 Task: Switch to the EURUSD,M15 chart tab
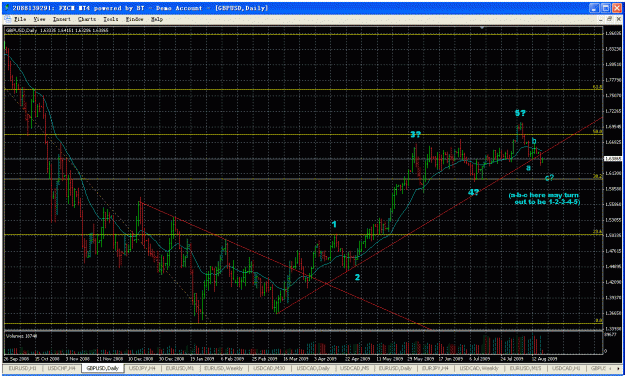[x=525, y=368]
